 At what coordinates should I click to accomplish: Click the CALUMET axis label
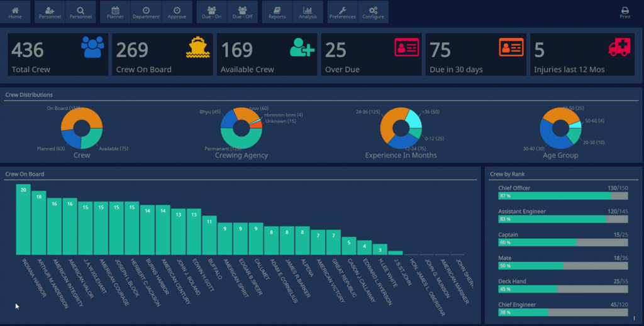(x=262, y=269)
